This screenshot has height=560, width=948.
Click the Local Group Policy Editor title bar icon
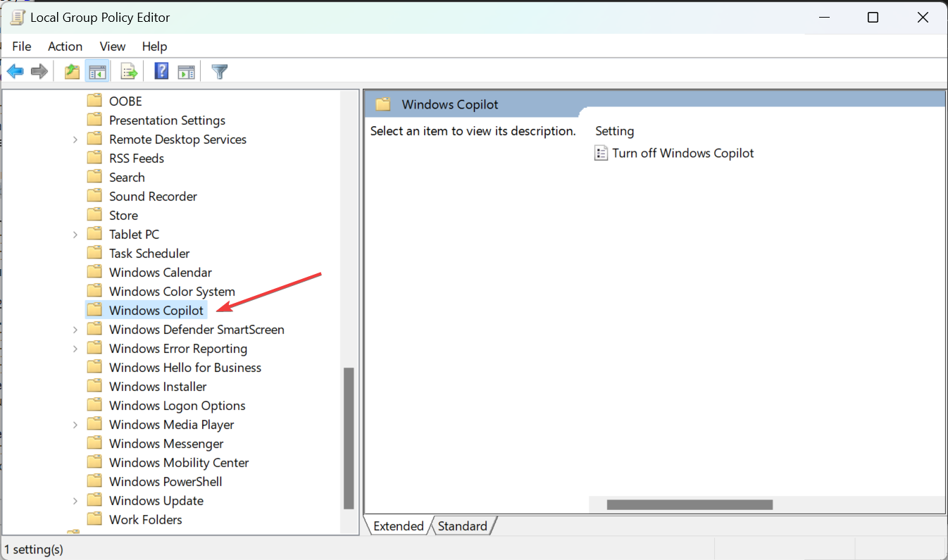(18, 17)
